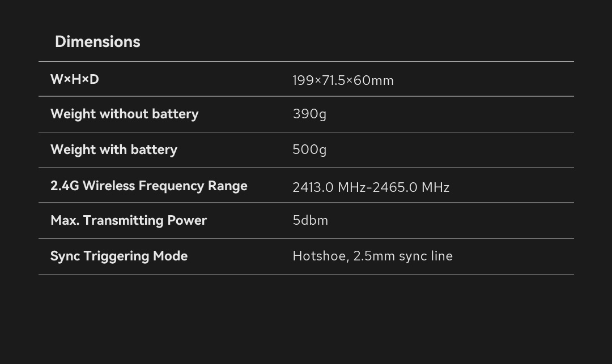Viewport: 612px width, 364px height.
Task: Select the 2.4G Wireless Frequency Range label
Action: pos(149,186)
